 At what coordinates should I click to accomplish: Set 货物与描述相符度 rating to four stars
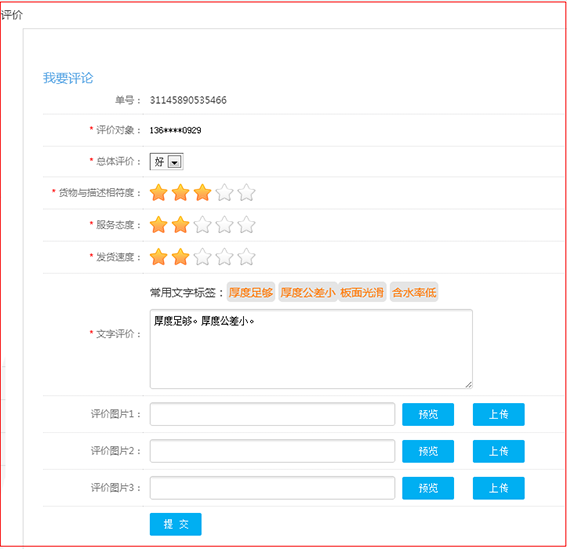[x=224, y=192]
